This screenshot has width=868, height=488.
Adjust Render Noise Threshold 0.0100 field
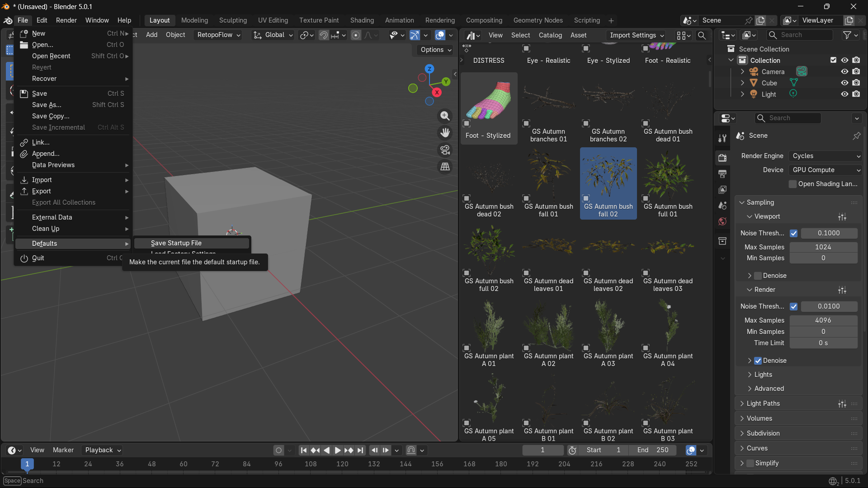(x=829, y=306)
